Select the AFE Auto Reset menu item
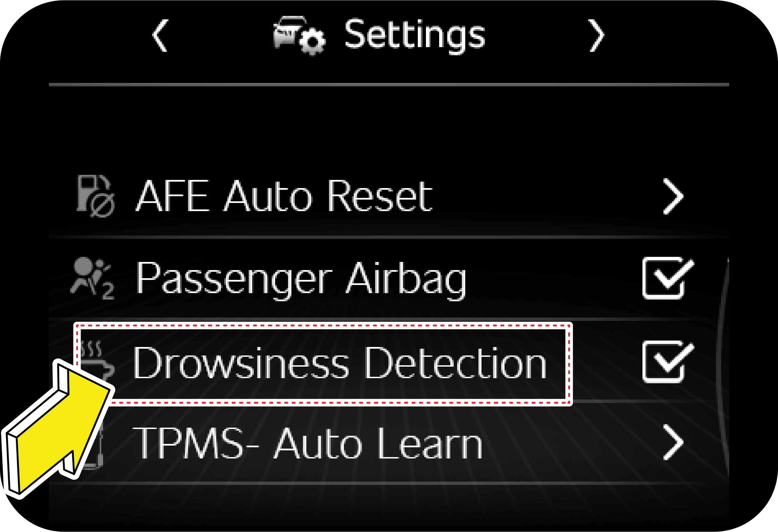The height and width of the screenshot is (532, 778). click(x=284, y=197)
